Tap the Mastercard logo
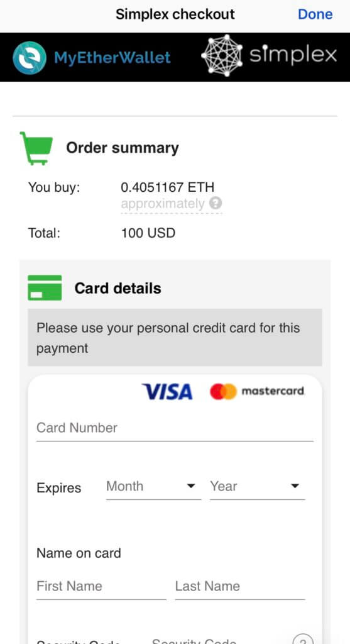This screenshot has height=644, width=350. [x=257, y=392]
